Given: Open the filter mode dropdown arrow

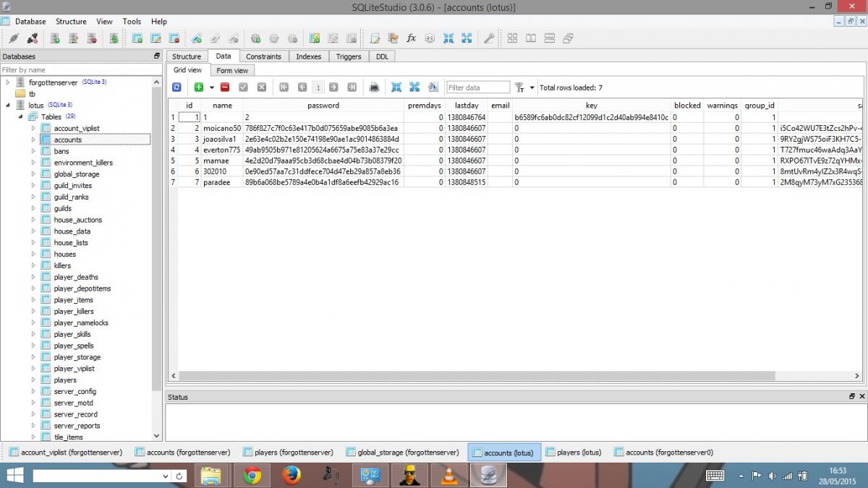Looking at the screenshot, I should (x=532, y=87).
